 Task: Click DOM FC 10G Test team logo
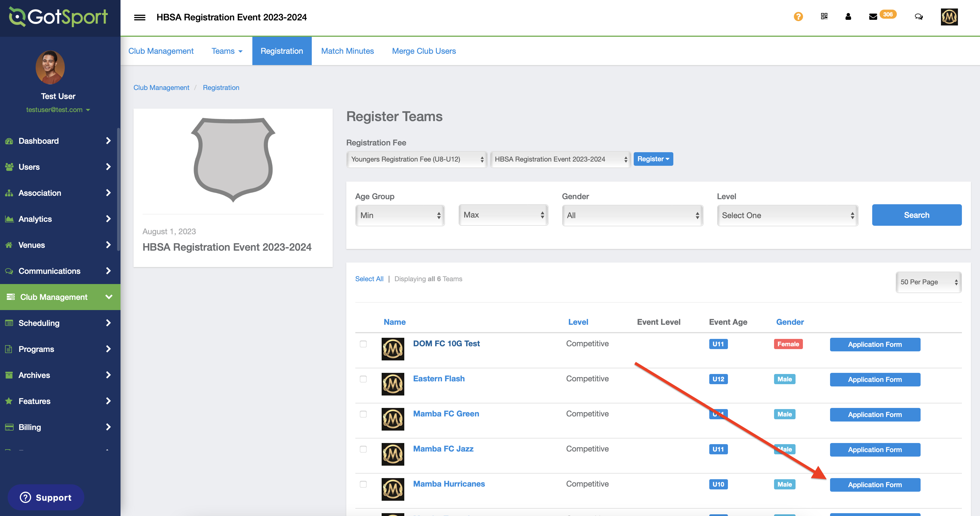coord(393,349)
